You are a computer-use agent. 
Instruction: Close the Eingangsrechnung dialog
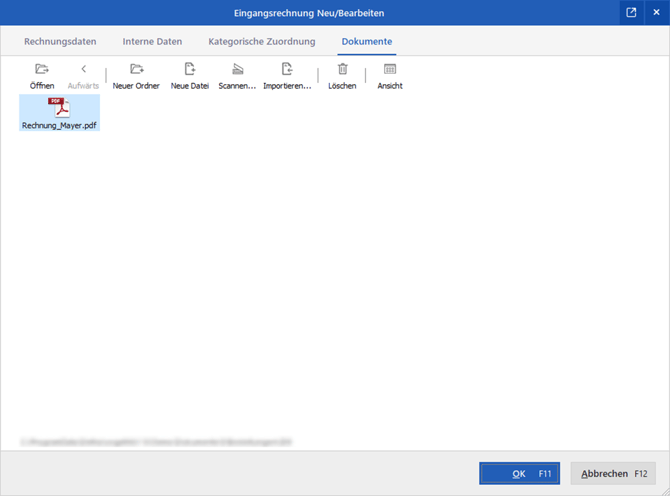(656, 12)
